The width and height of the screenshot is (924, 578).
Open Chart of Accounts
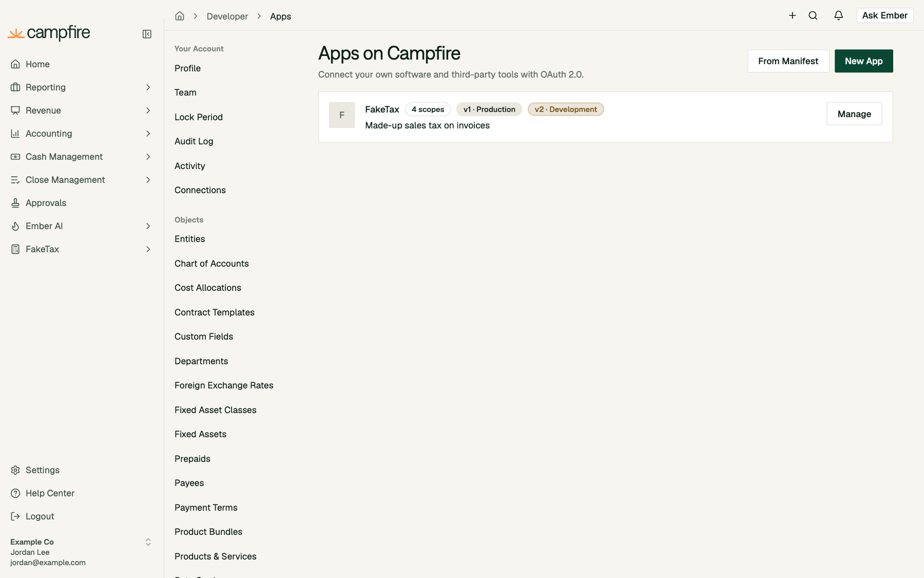pyautogui.click(x=211, y=264)
